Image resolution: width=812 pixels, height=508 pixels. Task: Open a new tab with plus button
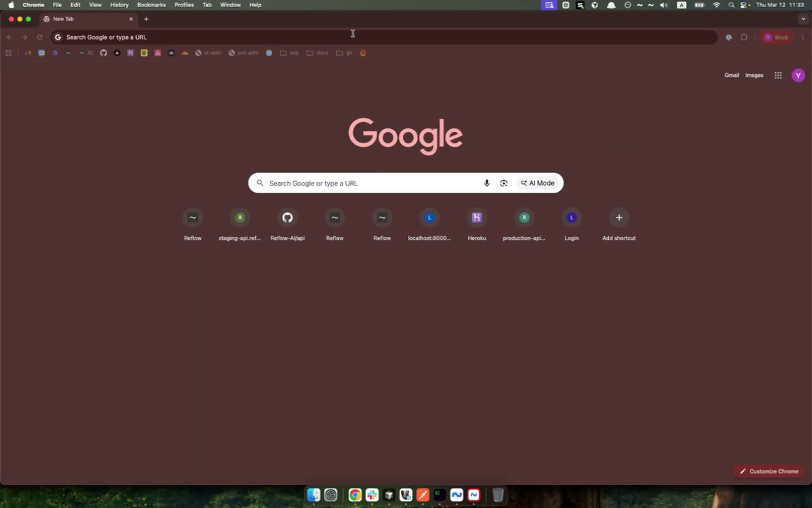pyautogui.click(x=146, y=19)
